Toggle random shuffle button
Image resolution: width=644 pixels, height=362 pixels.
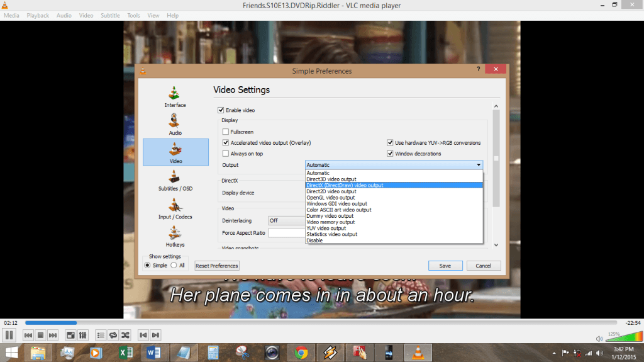click(125, 336)
